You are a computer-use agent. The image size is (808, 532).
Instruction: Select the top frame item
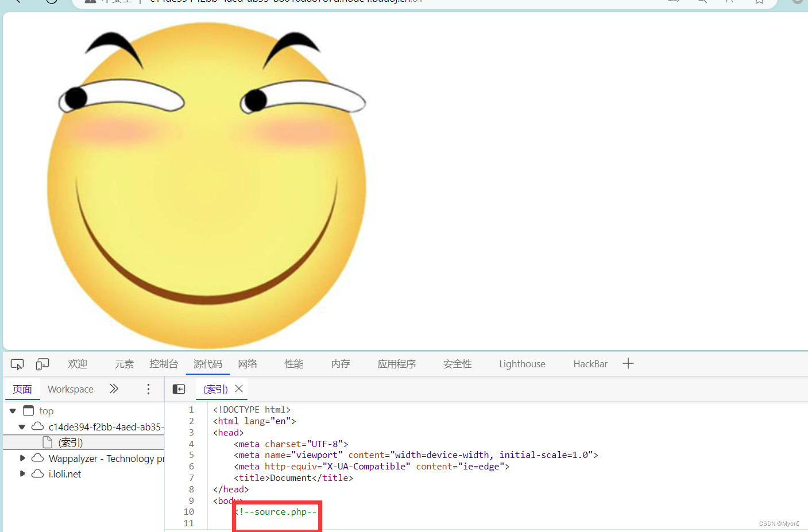pos(46,411)
